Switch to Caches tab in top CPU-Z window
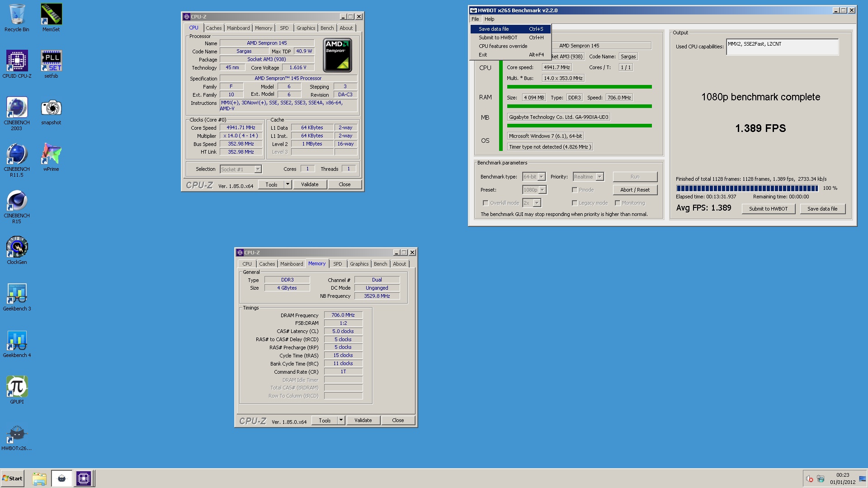 pos(214,28)
